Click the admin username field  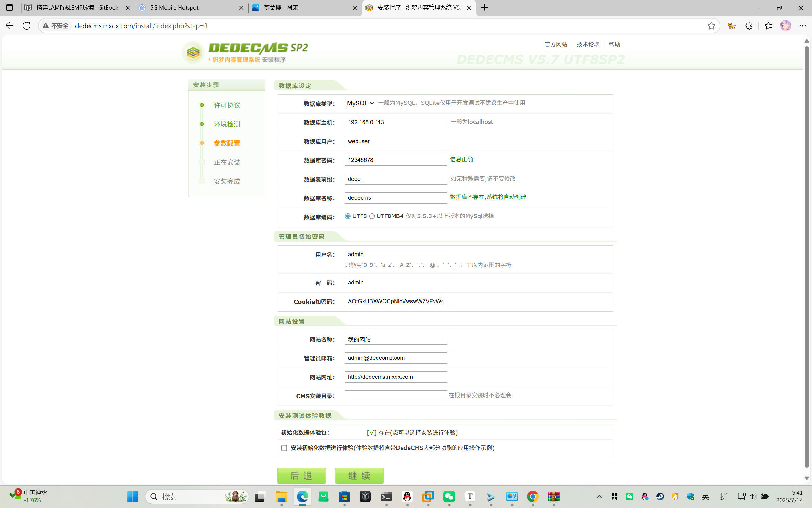point(396,254)
